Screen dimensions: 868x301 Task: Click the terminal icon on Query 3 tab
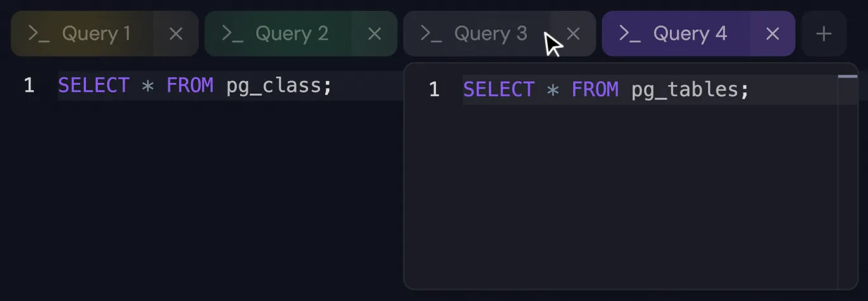431,34
